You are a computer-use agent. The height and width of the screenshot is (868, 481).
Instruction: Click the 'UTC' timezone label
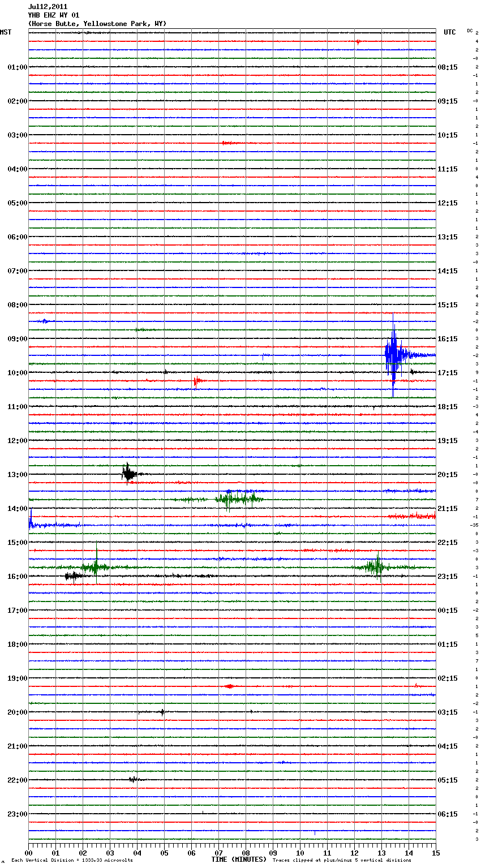pos(450,32)
